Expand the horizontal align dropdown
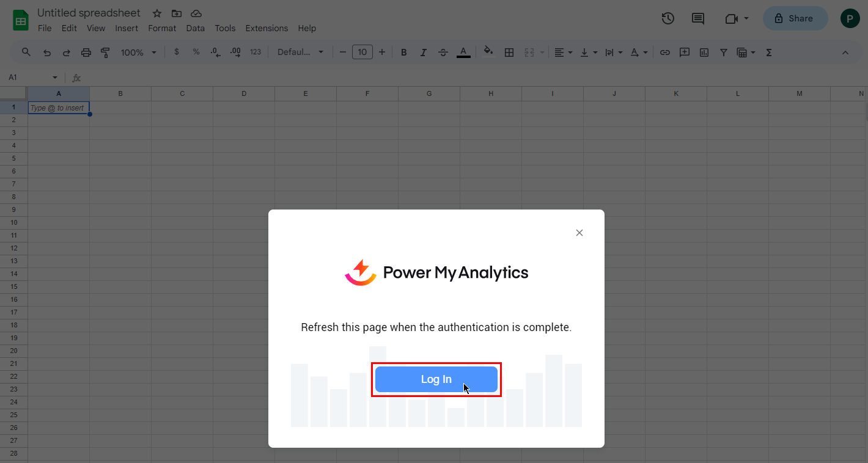Viewport: 868px width, 463px height. pos(563,53)
